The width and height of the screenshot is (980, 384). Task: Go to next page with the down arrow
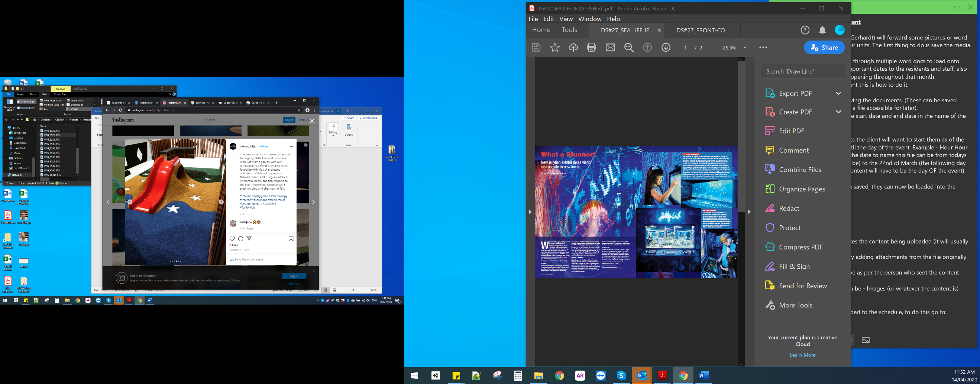pyautogui.click(x=666, y=48)
